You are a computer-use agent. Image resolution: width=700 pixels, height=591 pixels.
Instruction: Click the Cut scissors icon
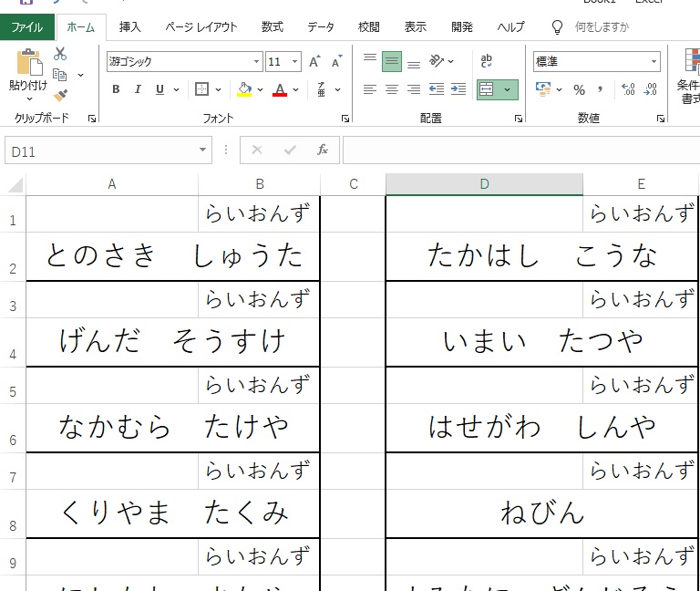pos(60,54)
